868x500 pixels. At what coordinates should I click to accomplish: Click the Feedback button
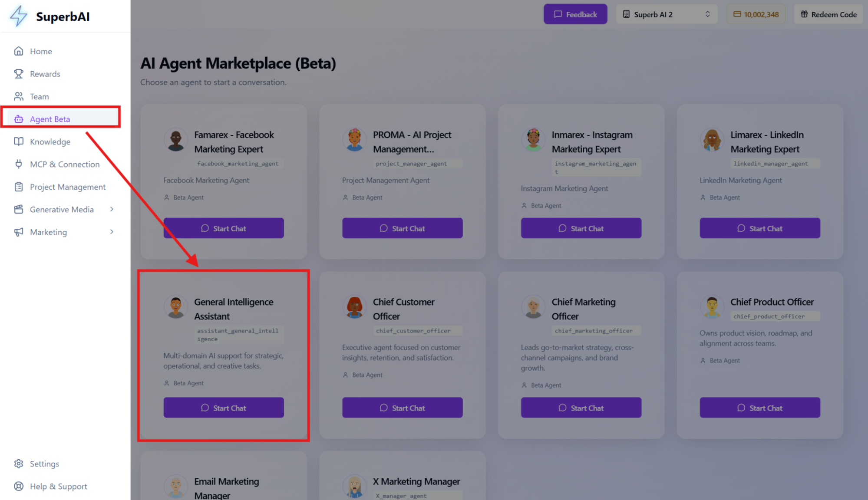[575, 14]
